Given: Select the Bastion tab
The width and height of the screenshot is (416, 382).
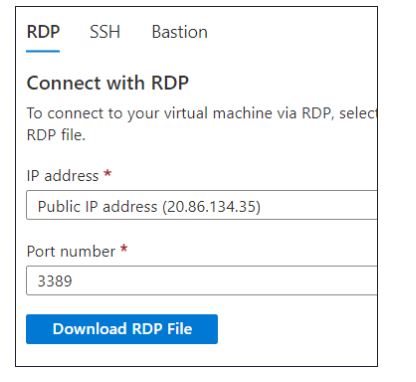Looking at the screenshot, I should coord(180,32).
